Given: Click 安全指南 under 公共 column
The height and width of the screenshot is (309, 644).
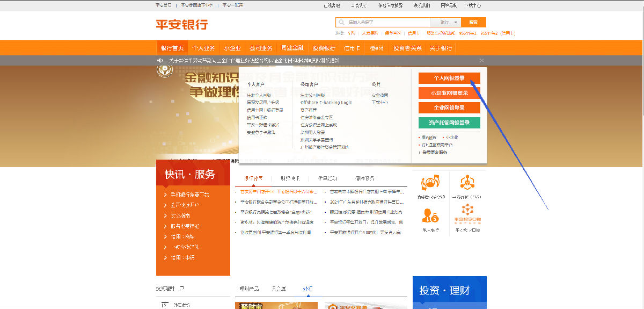Looking at the screenshot, I should 380,95.
